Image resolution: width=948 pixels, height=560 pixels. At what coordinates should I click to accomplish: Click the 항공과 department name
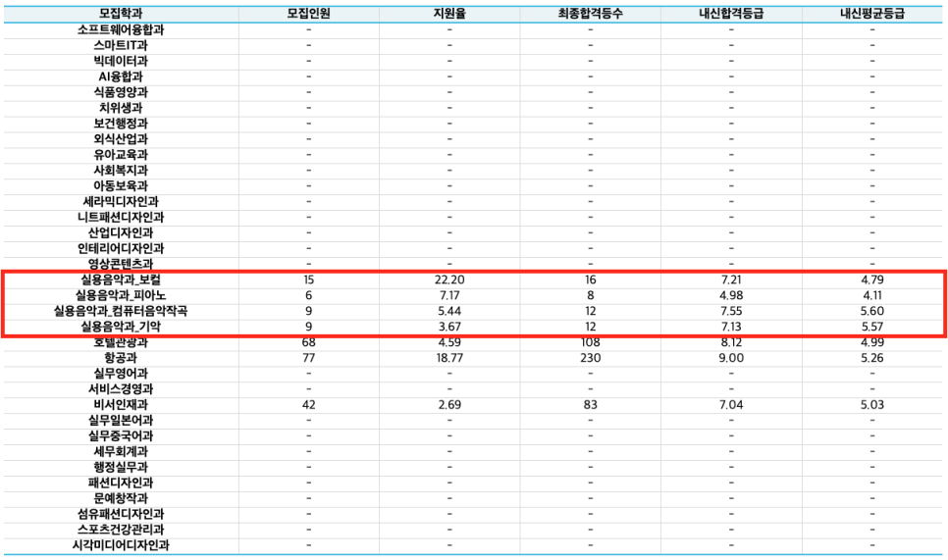[x=121, y=358]
